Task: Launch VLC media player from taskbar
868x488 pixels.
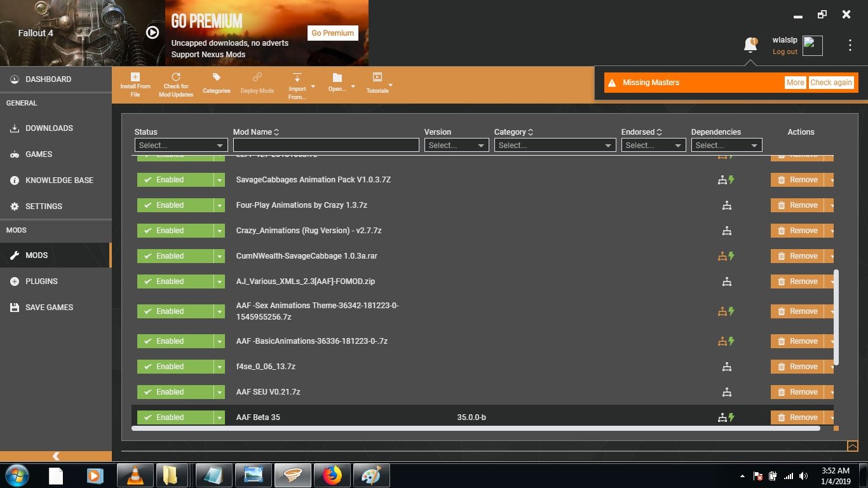Action: (x=135, y=475)
